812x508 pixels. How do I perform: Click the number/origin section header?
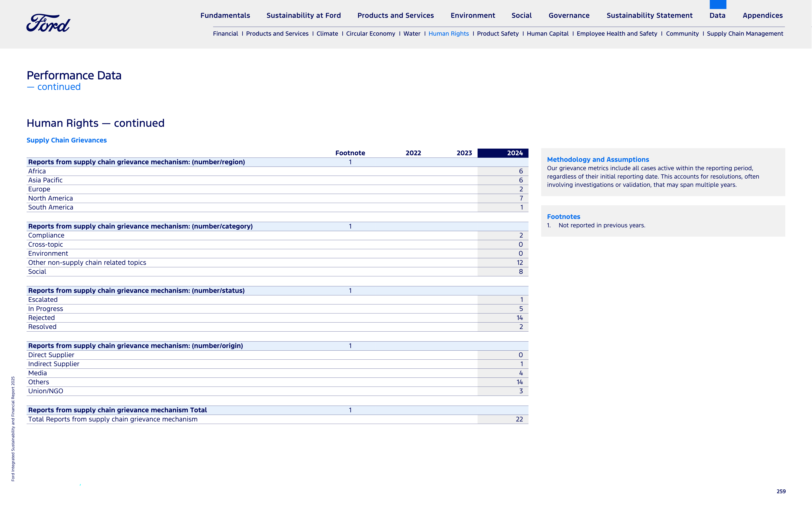coord(136,346)
